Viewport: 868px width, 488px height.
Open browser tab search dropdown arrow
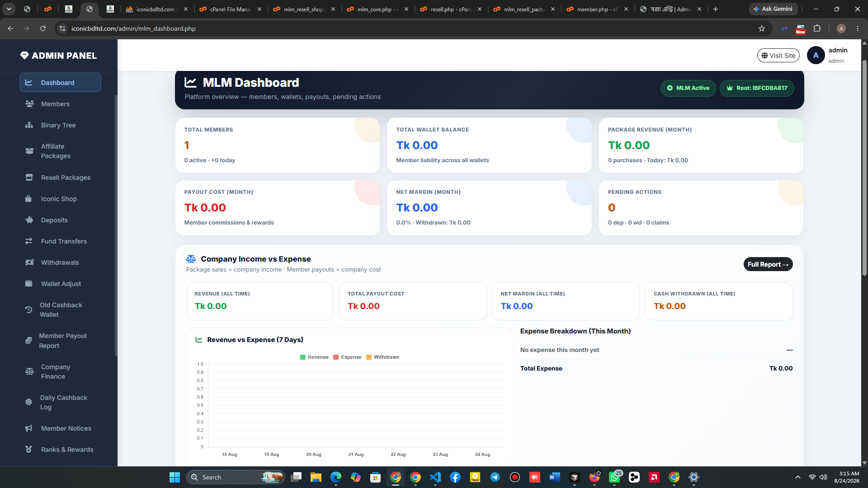[9, 9]
